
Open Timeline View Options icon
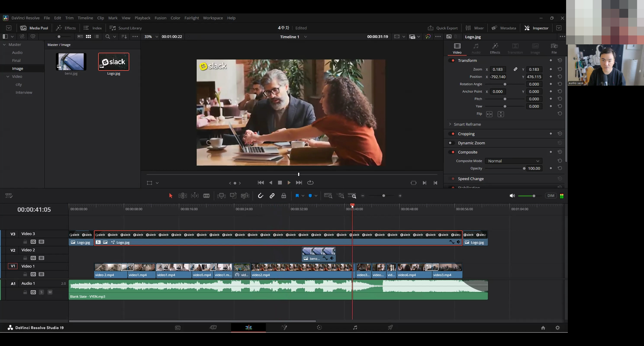pyautogui.click(x=9, y=196)
